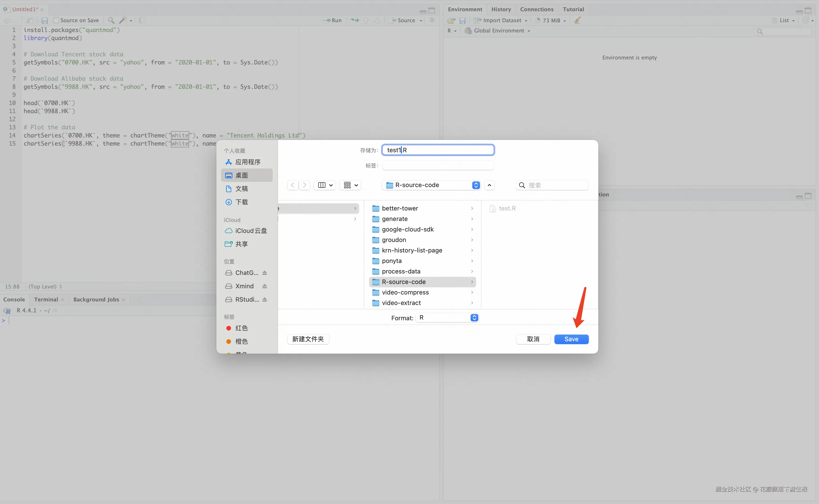Collapse the save dialog with the chevron button
Image resolution: width=819 pixels, height=504 pixels.
coord(489,185)
